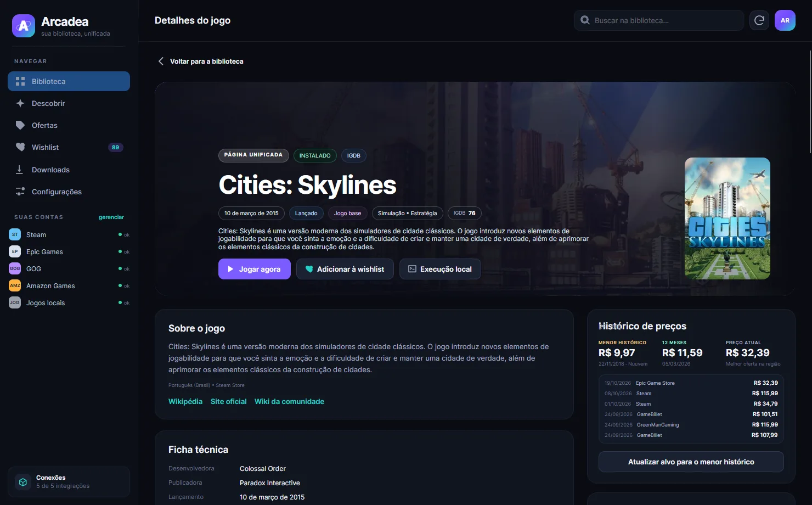This screenshot has width=812, height=505.
Task: Select the GreenManGaming price row
Action: coord(691,425)
